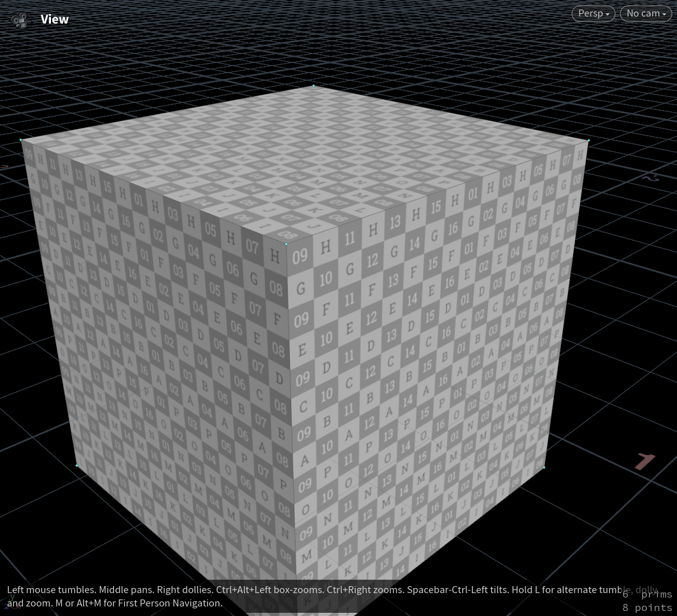
Task: Select the cube's top back corner point
Action: (313, 86)
